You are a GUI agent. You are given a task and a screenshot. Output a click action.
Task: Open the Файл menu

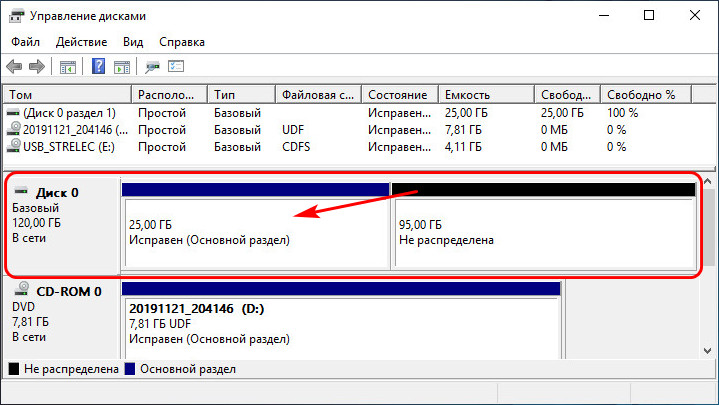point(26,42)
